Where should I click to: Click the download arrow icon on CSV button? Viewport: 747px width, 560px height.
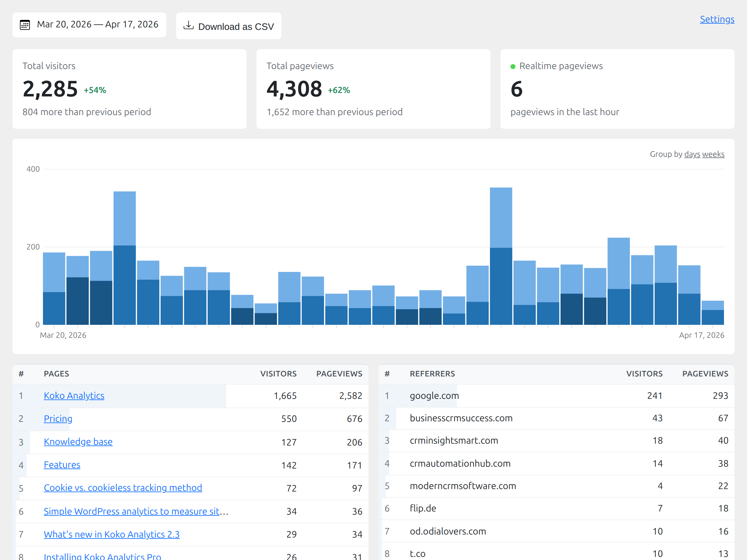188,26
